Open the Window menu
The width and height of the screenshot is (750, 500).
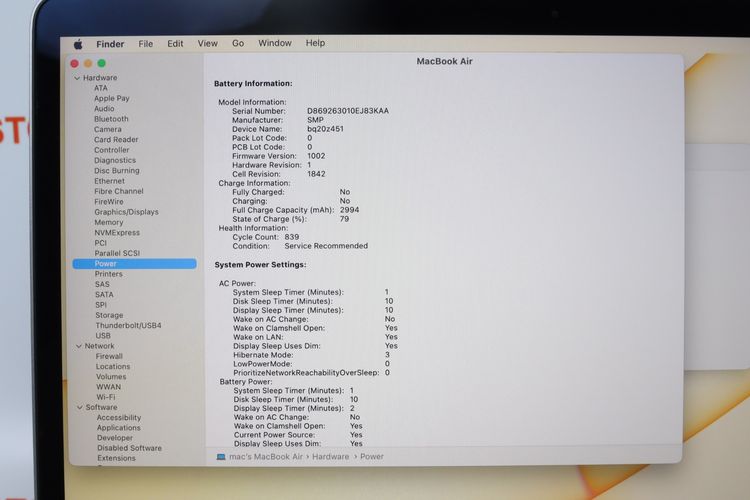[x=275, y=43]
